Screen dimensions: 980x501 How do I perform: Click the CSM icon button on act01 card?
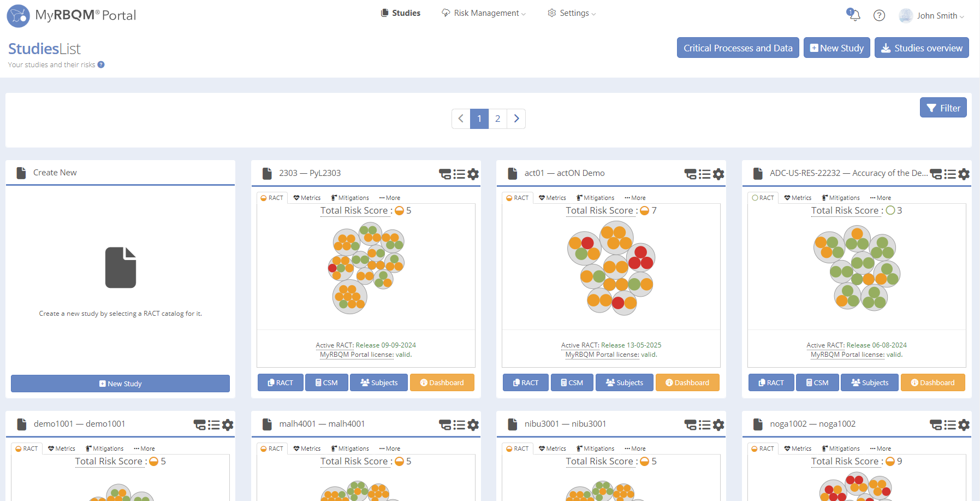point(572,382)
